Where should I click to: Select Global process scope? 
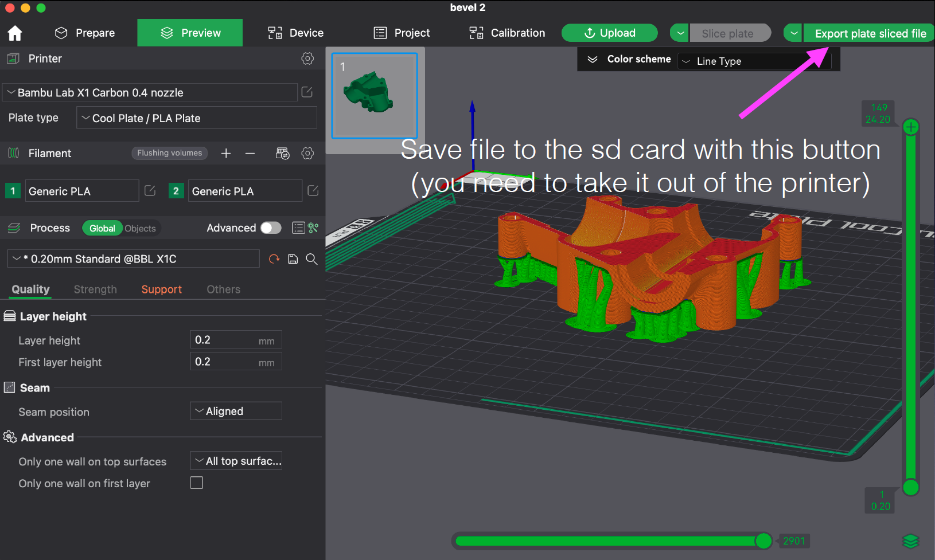(102, 228)
